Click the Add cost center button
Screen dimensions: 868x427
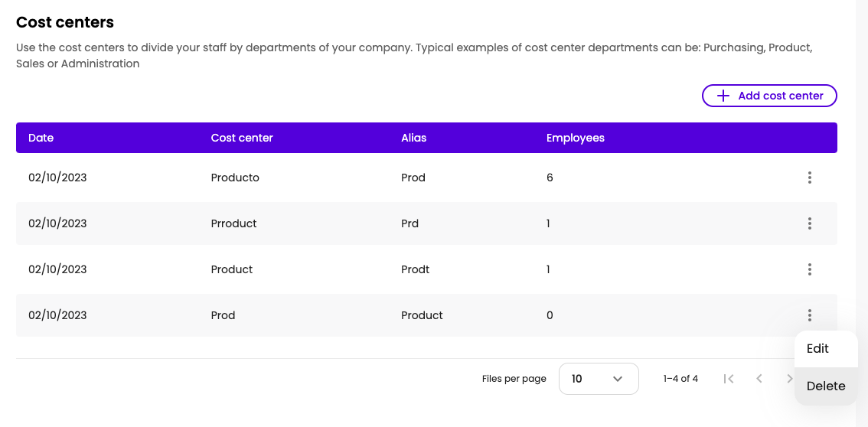[769, 96]
